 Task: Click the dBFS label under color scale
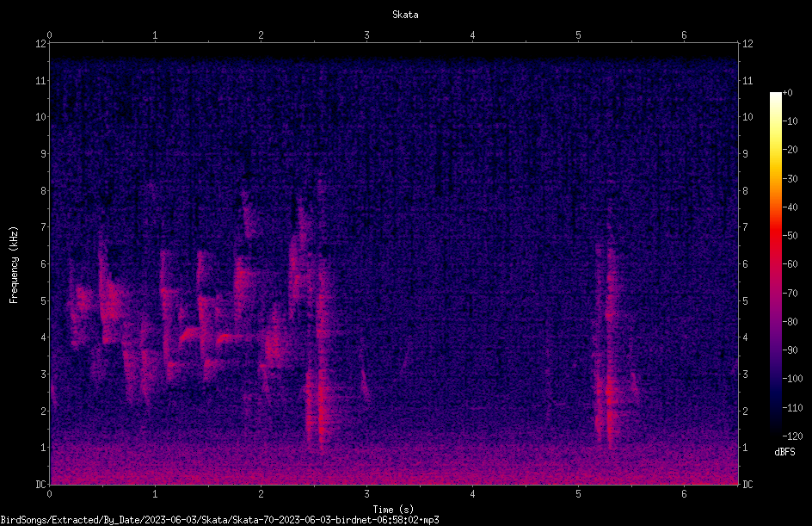click(784, 452)
